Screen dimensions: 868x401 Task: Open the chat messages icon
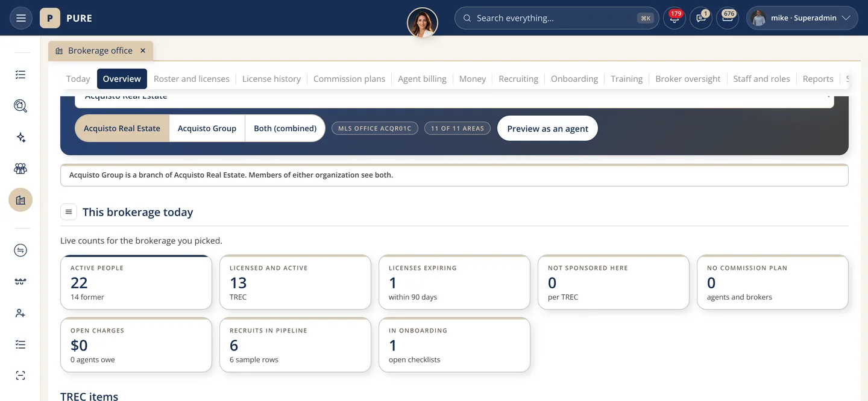click(701, 18)
